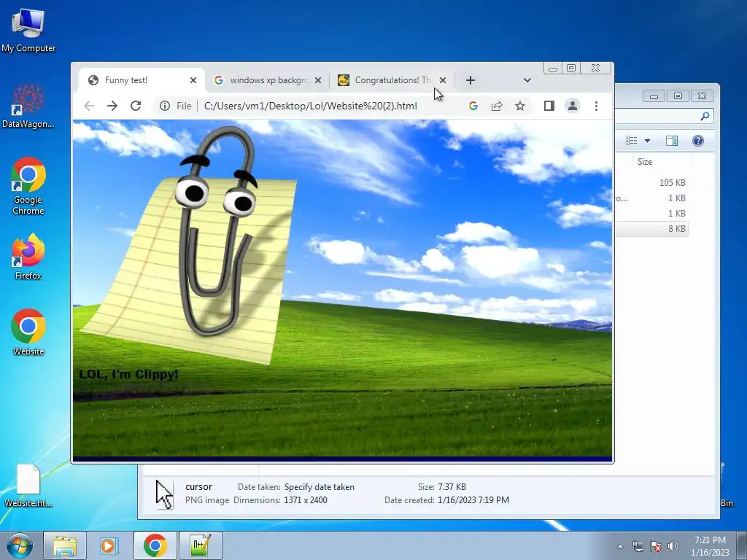
Task: Open Chrome's side panel icon
Action: coord(549,106)
